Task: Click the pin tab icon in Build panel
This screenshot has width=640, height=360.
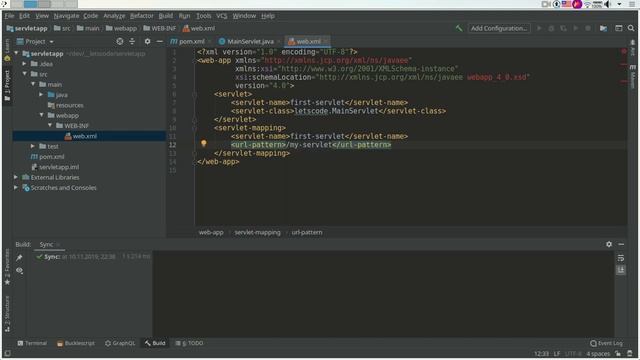Action: click(x=19, y=258)
